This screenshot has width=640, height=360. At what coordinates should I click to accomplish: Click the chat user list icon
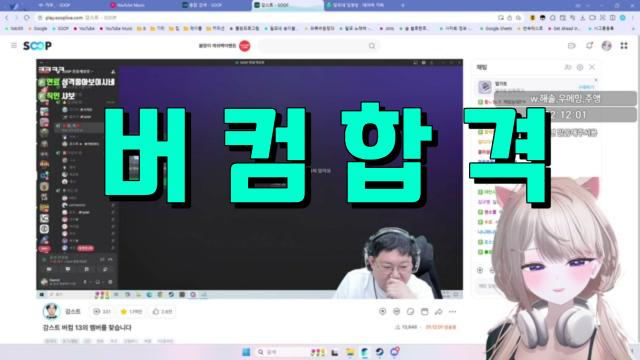click(567, 67)
